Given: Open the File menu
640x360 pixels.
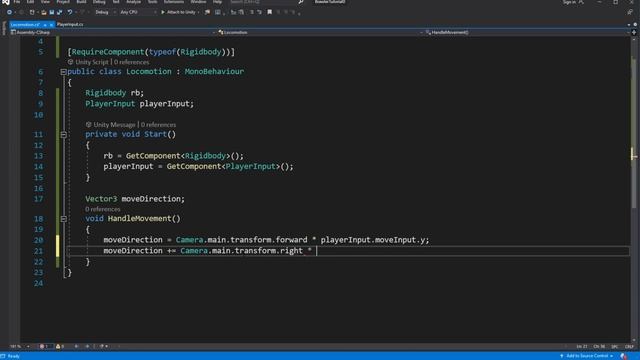Looking at the screenshot, I should (x=17, y=2).
